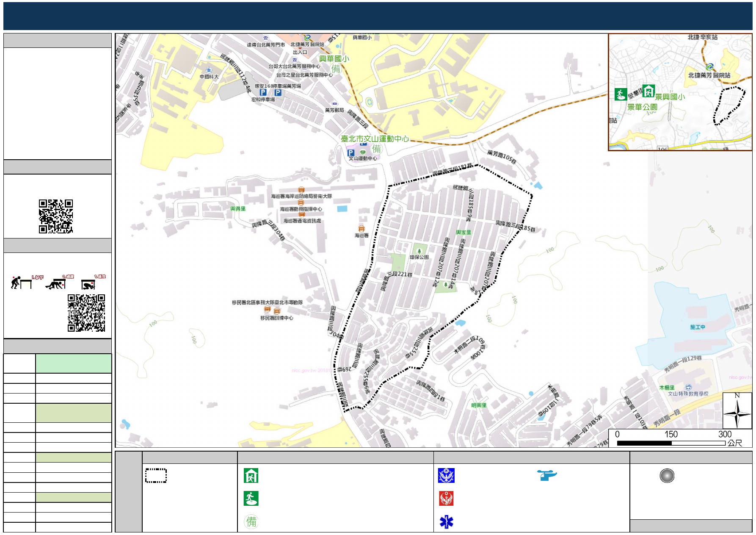Click the dashed boundary rectangle legend symbol
756x535 pixels.
tap(156, 476)
